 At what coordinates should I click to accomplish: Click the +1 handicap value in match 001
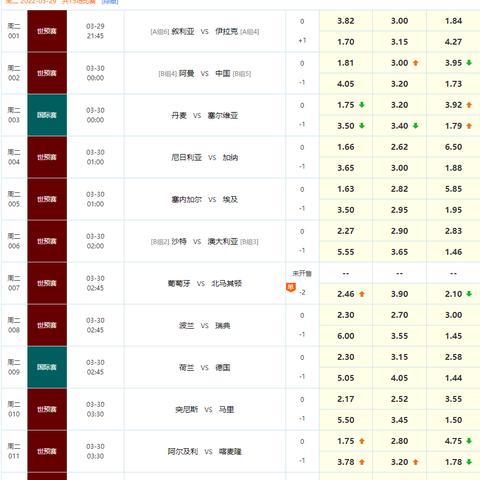coord(302,41)
